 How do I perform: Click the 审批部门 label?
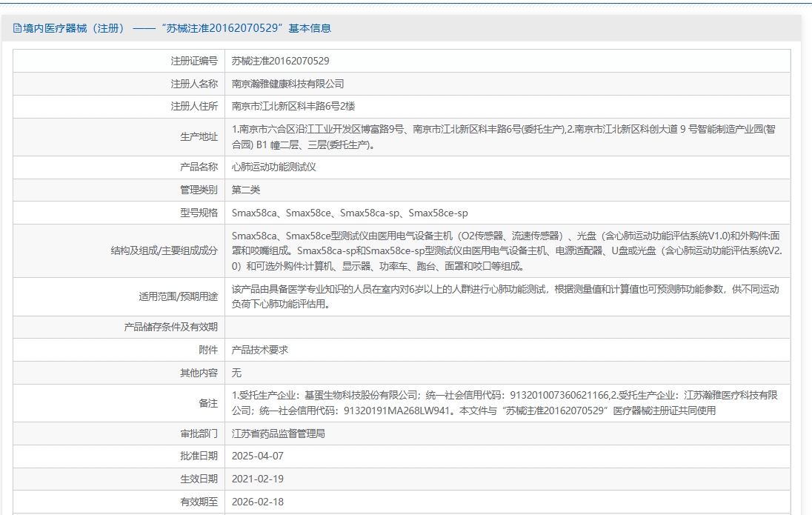tap(199, 433)
